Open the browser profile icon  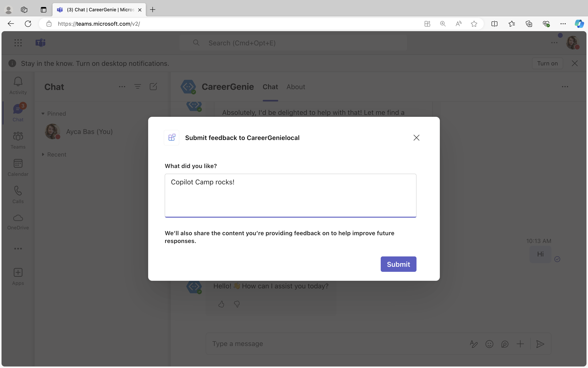[9, 10]
